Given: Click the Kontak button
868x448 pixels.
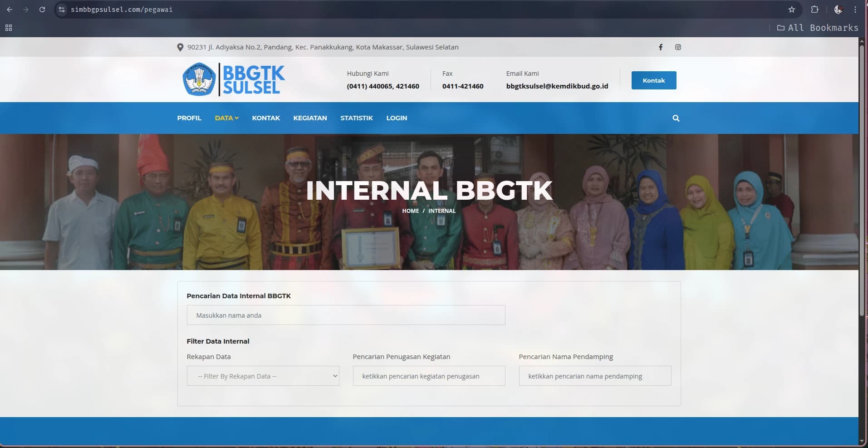Looking at the screenshot, I should click(653, 80).
